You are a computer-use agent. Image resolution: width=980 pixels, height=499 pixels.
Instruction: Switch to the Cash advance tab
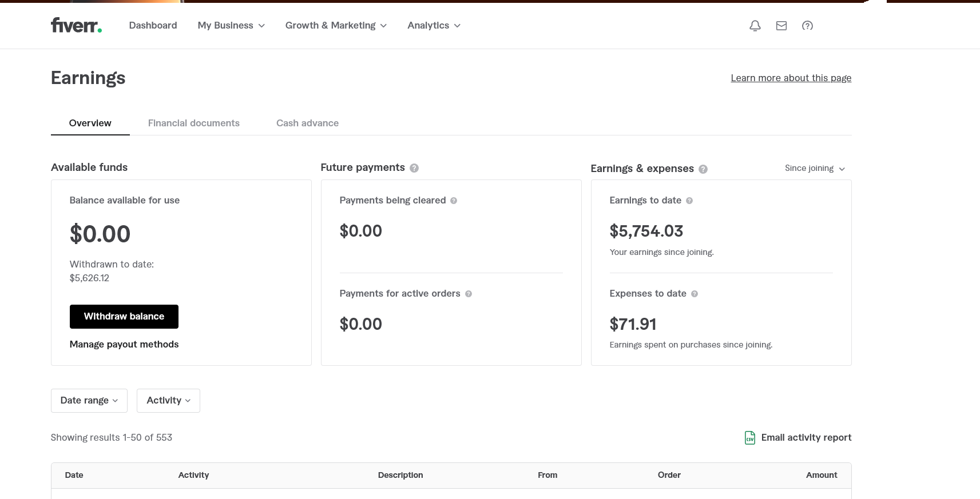pos(307,123)
